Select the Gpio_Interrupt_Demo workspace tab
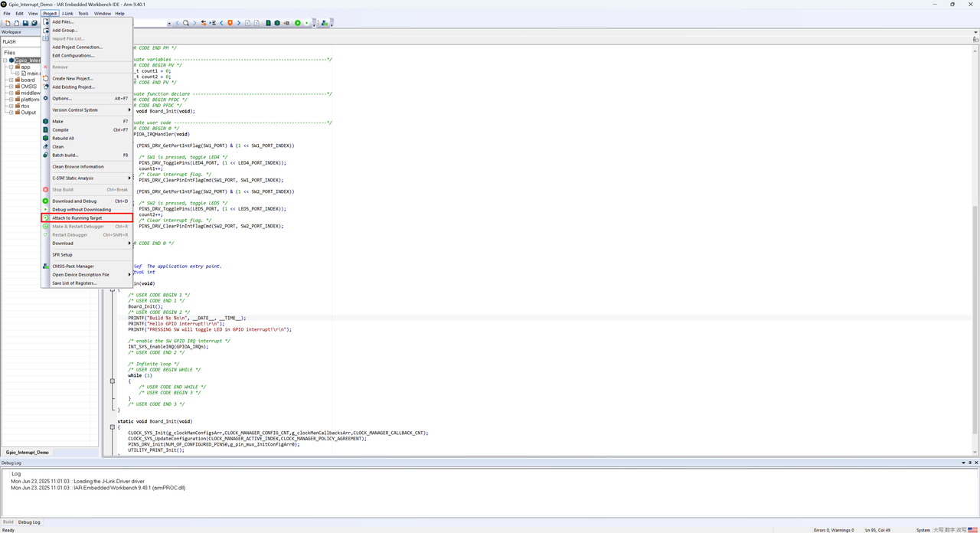Screen dimensions: 980x533 point(28,453)
